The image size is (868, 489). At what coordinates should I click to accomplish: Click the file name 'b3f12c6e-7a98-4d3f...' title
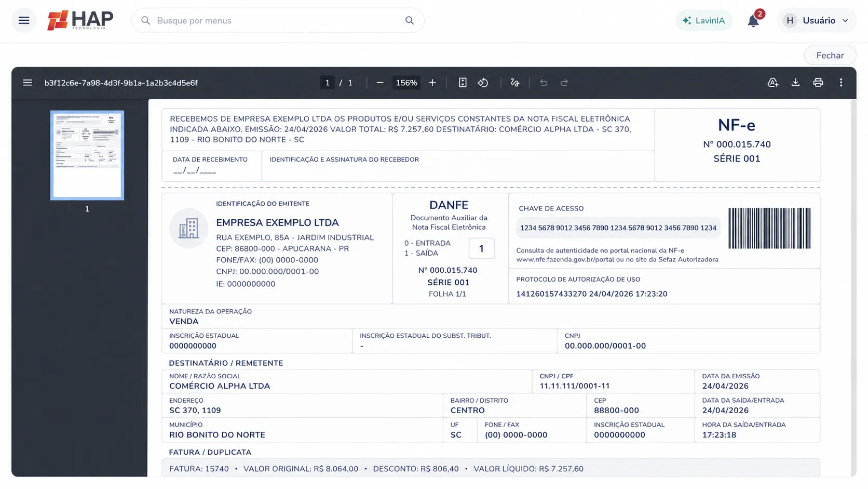pyautogui.click(x=121, y=83)
